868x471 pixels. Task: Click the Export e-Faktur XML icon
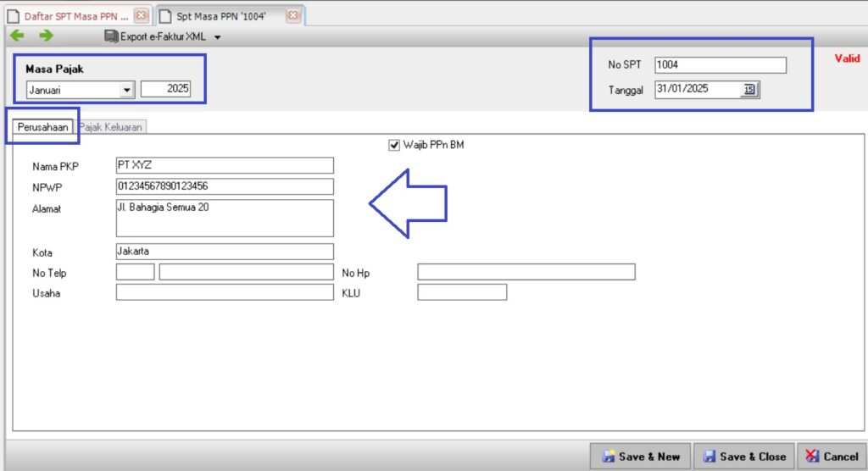pos(111,36)
